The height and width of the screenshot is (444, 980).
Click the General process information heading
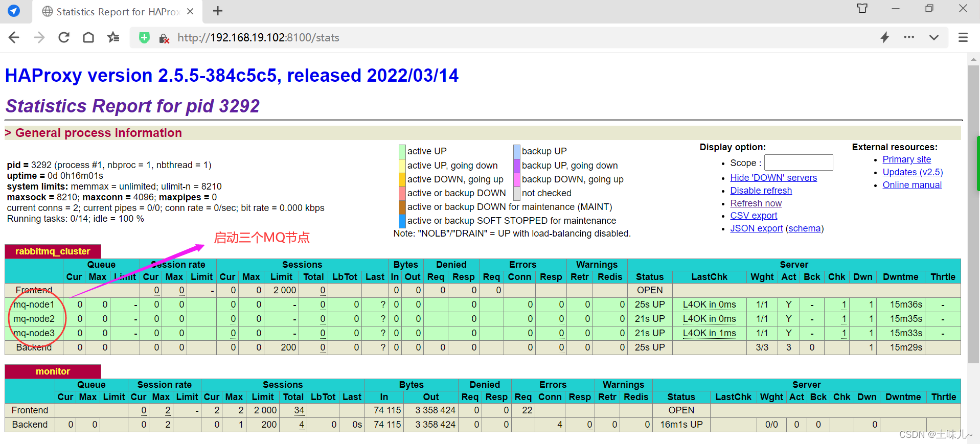[x=99, y=133]
